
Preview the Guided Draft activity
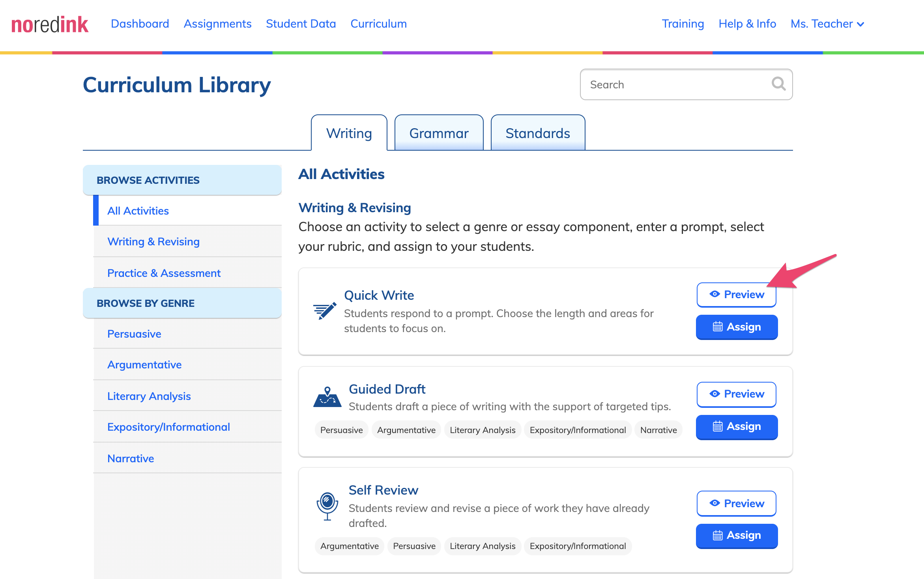point(737,394)
